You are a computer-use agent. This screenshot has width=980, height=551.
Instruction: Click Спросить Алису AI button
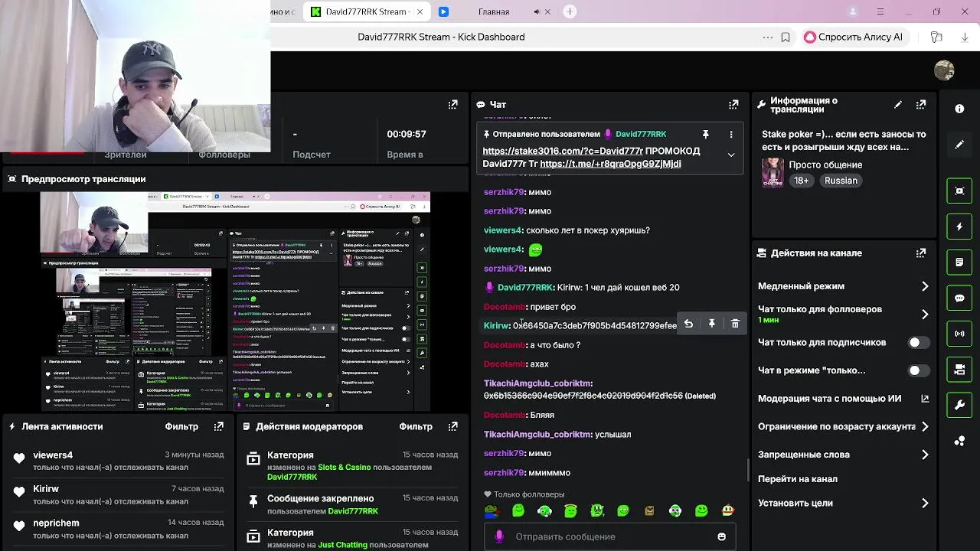(853, 37)
